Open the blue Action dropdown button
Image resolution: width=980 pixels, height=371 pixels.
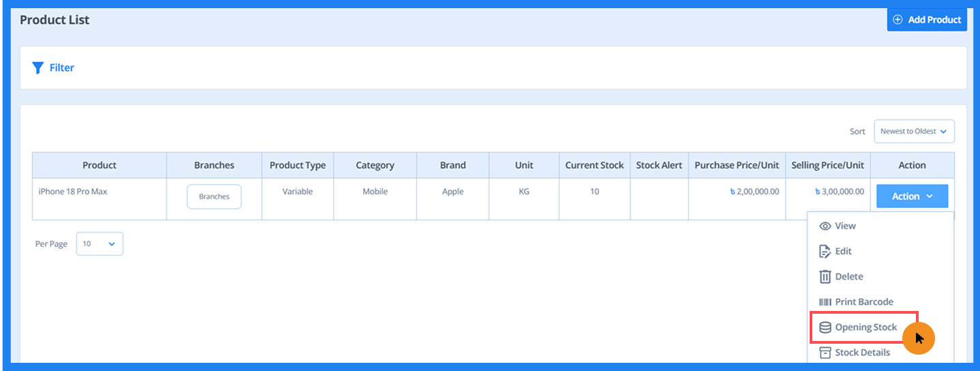coord(912,196)
